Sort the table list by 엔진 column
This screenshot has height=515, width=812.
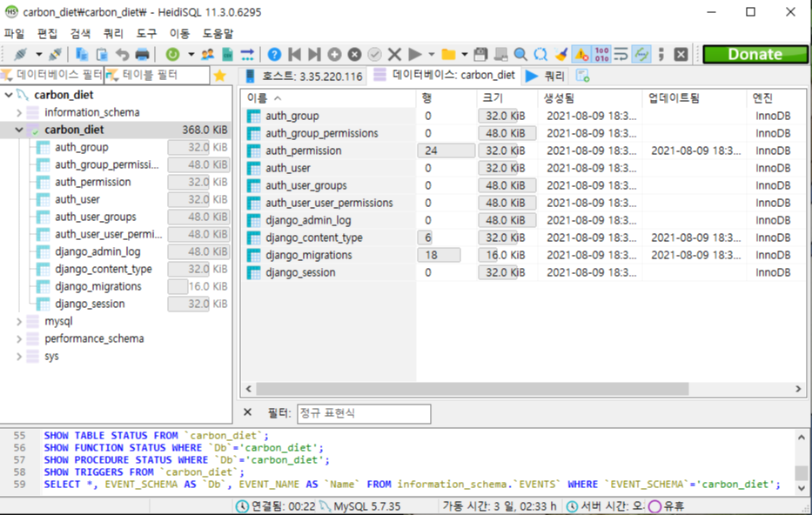pos(776,97)
